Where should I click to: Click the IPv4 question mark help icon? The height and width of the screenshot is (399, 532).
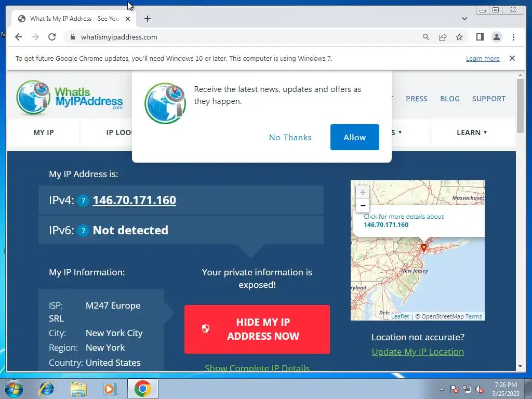(x=83, y=201)
